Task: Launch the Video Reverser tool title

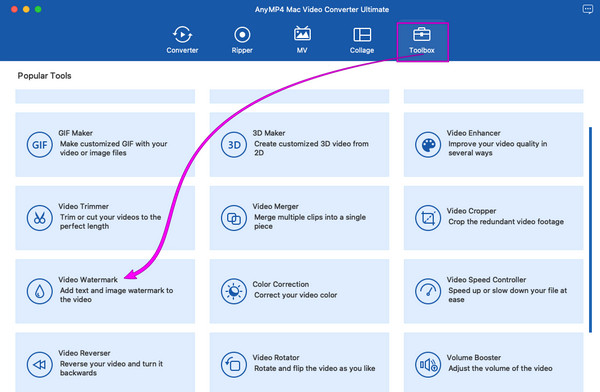Action: click(x=84, y=353)
